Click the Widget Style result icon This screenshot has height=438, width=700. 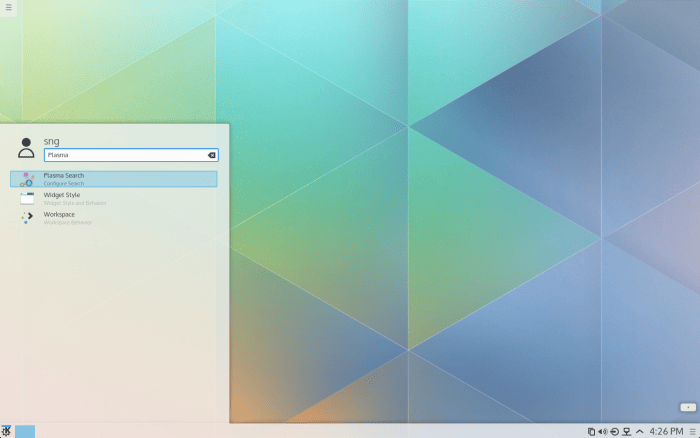coord(27,198)
